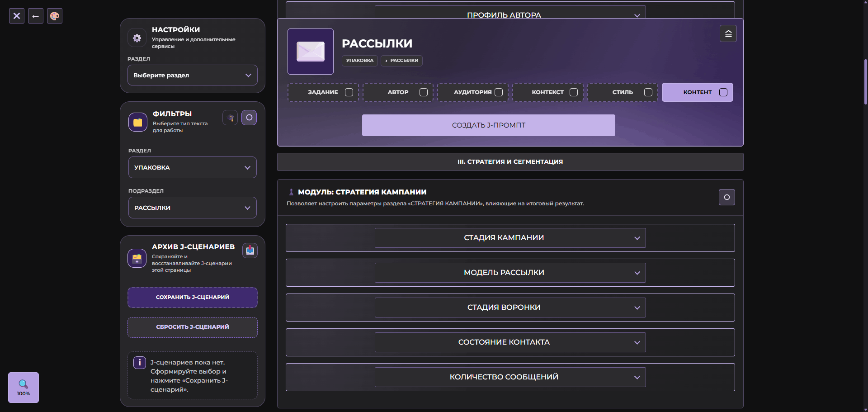Click the back arrow icon

(36, 16)
